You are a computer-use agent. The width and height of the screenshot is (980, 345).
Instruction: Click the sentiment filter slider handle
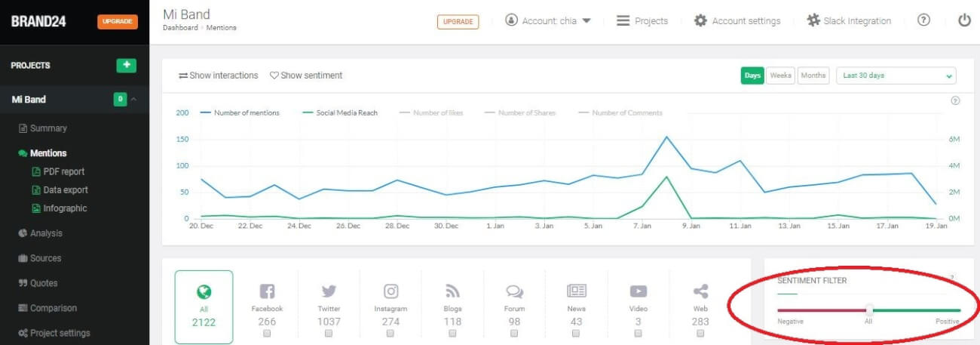point(869,310)
